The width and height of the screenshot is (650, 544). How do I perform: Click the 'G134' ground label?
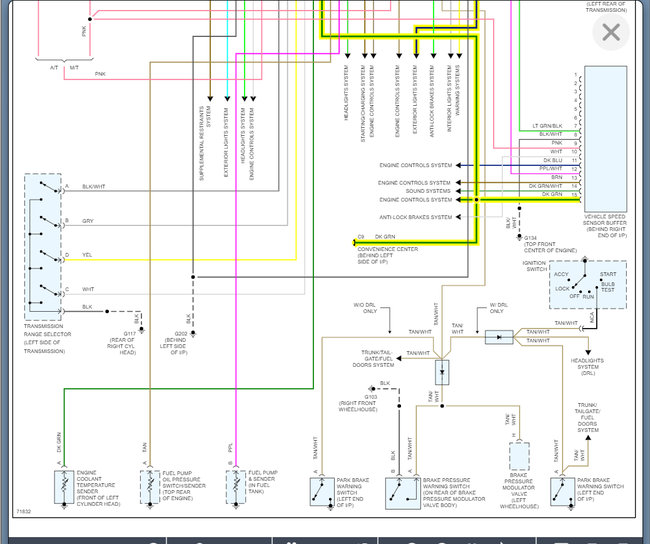530,238
